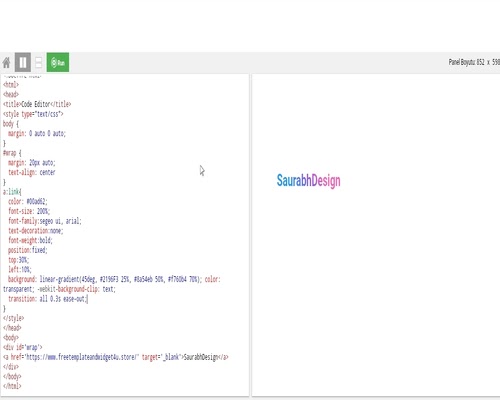Click the 'transition: all 0.3s ease-out;' line
Viewport: 500px width, 400px height.
48,299
